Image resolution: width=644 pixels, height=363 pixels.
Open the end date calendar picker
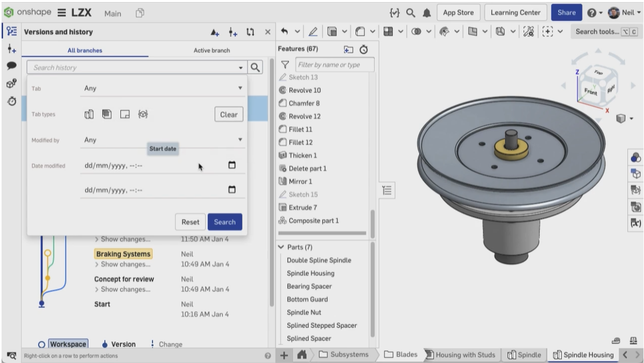point(232,190)
